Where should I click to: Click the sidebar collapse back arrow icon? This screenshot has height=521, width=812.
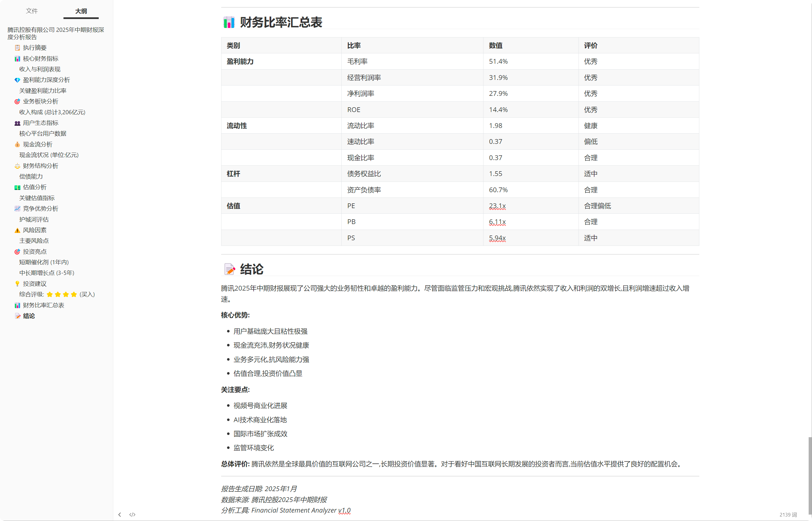pos(119,515)
